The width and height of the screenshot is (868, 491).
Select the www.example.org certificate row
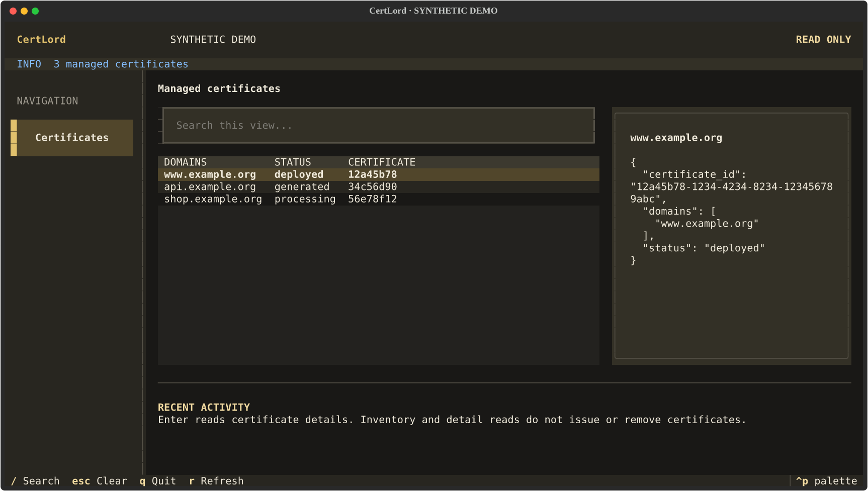[x=378, y=174]
